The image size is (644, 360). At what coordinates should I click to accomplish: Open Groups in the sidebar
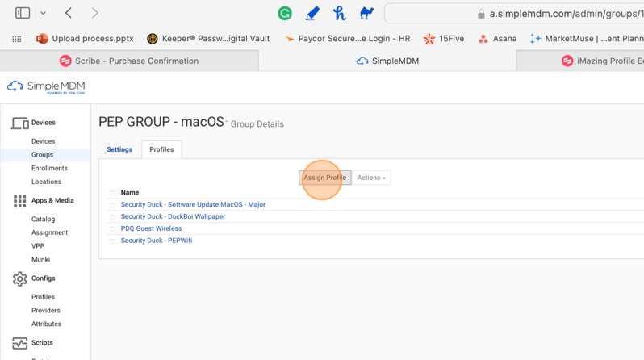click(42, 154)
